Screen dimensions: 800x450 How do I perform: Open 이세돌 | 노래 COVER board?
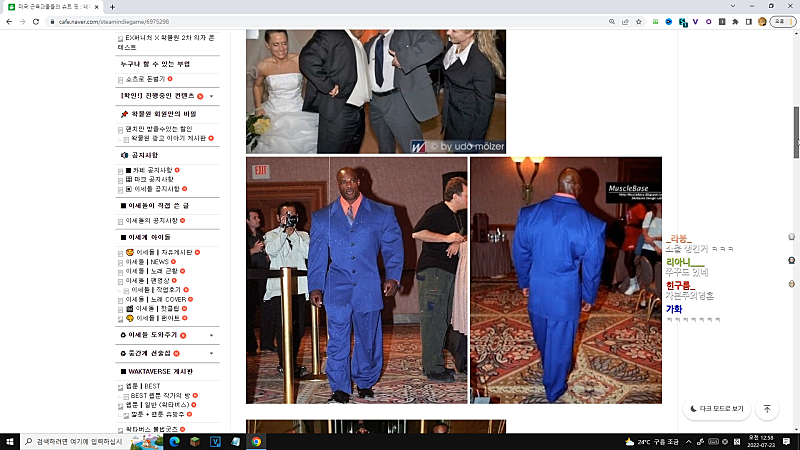point(156,299)
